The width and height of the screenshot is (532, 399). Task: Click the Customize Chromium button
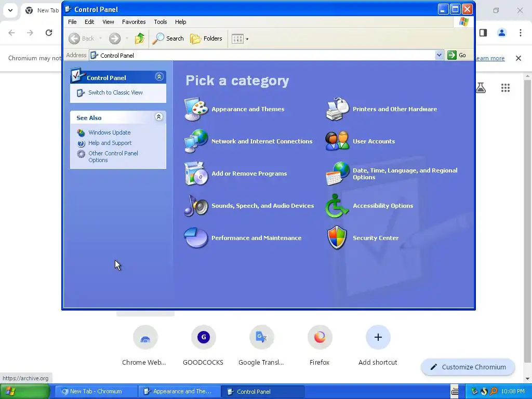468,367
